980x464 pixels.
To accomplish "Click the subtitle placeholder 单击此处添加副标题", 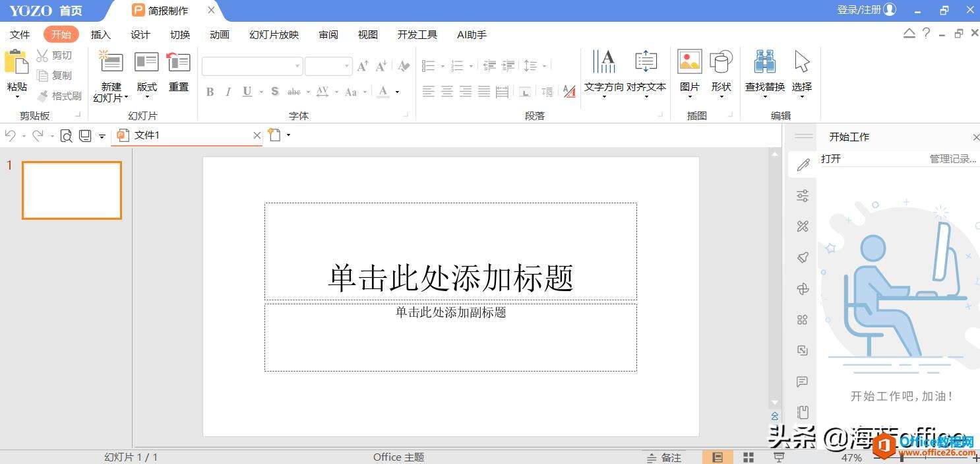I will coord(450,337).
